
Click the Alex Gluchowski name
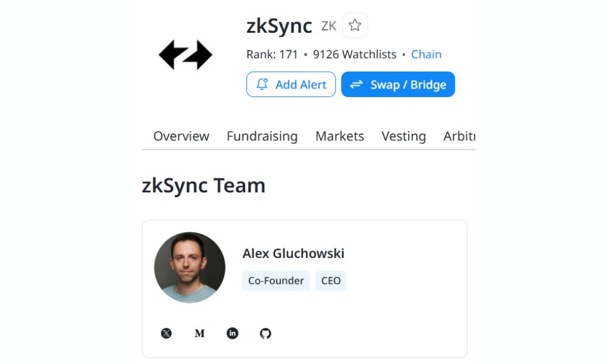(x=293, y=253)
